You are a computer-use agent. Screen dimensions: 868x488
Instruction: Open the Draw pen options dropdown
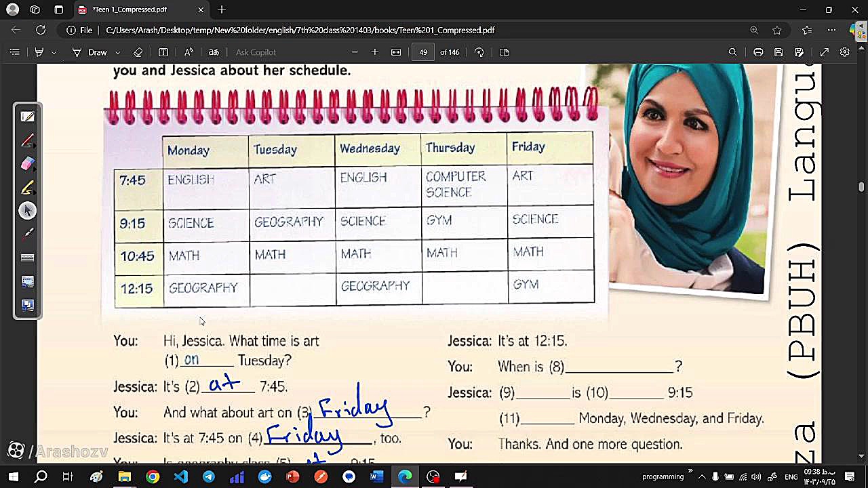[x=117, y=52]
